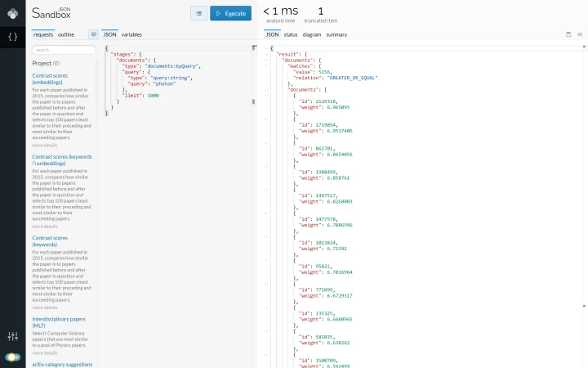The width and height of the screenshot is (588, 368).
Task: Select the JSON tab in results panel
Action: (272, 34)
